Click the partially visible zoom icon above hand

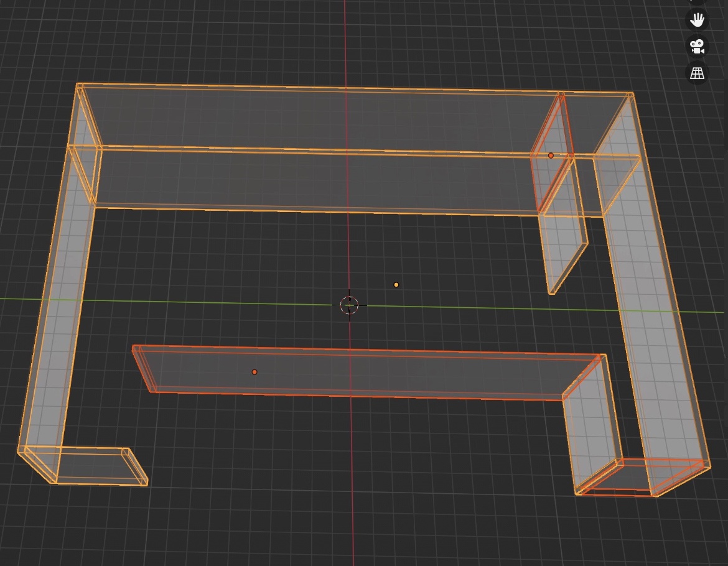[x=697, y=2]
